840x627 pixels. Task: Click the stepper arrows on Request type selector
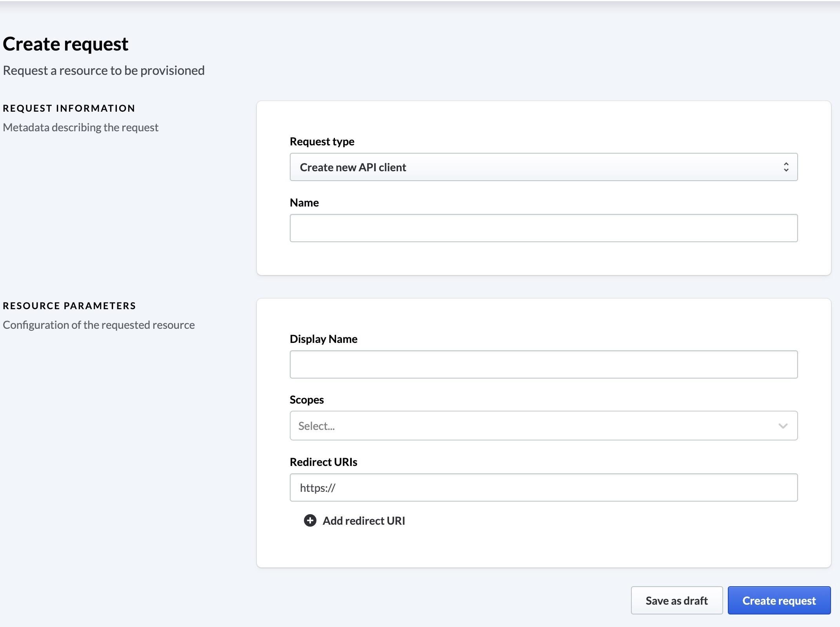[786, 167]
